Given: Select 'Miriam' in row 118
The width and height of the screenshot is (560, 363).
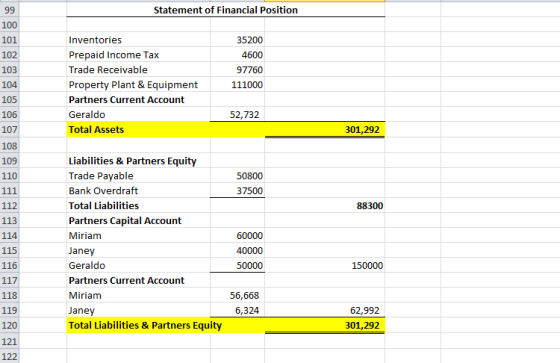Looking at the screenshot, I should (x=138, y=295).
